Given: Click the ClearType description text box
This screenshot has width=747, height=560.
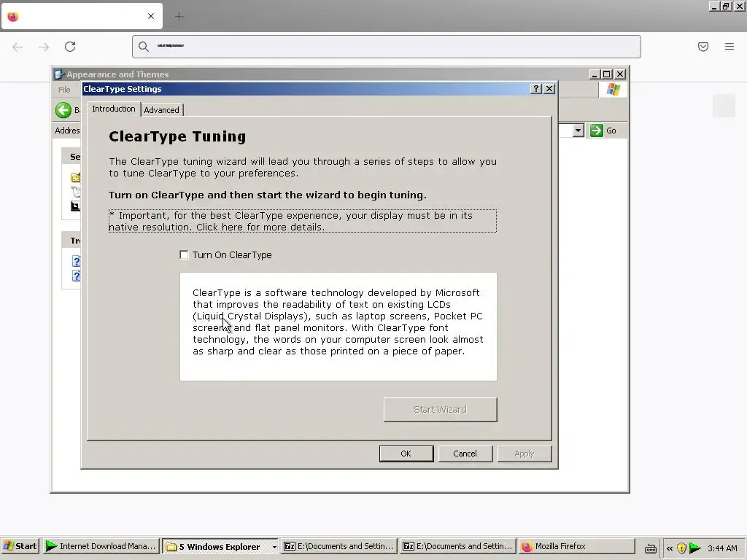Looking at the screenshot, I should pos(338,327).
